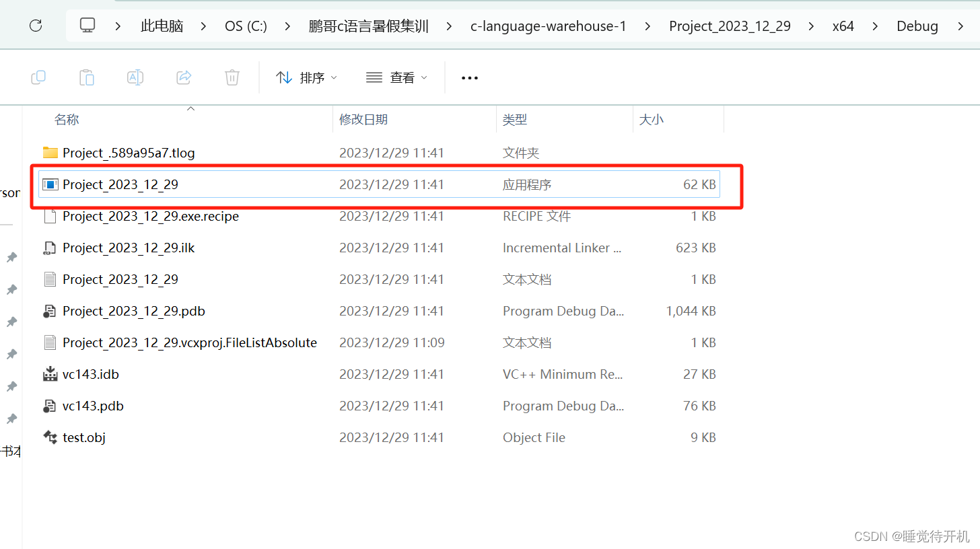This screenshot has height=549, width=980.
Task: Click the icon of Project_2023_12_29.ilk
Action: tap(50, 248)
